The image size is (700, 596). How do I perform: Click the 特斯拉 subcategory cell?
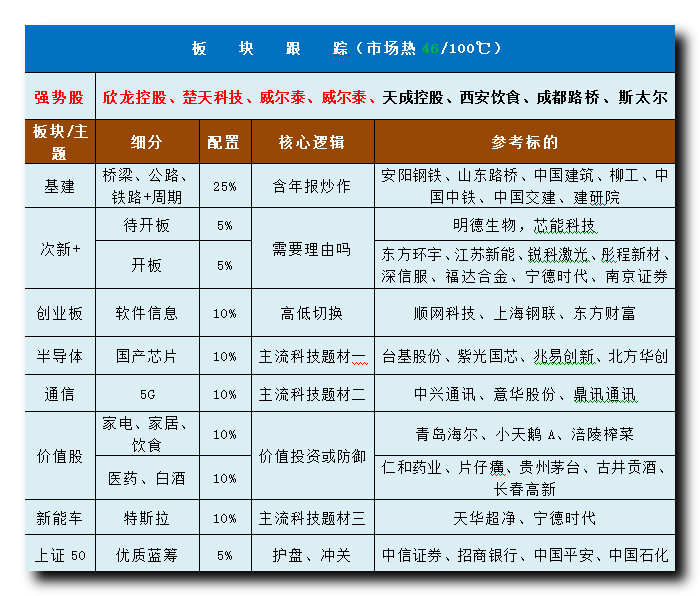pos(146,518)
